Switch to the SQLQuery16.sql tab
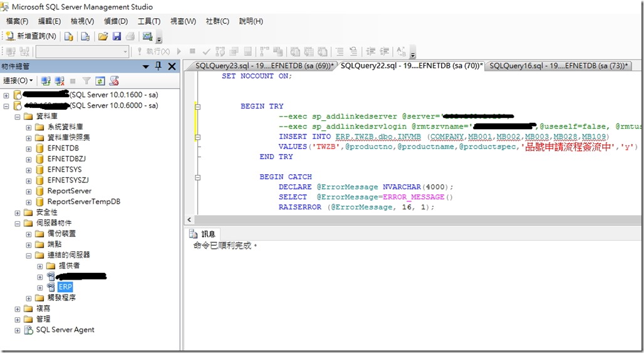Image resolution: width=644 pixels, height=353 pixels. pos(558,66)
